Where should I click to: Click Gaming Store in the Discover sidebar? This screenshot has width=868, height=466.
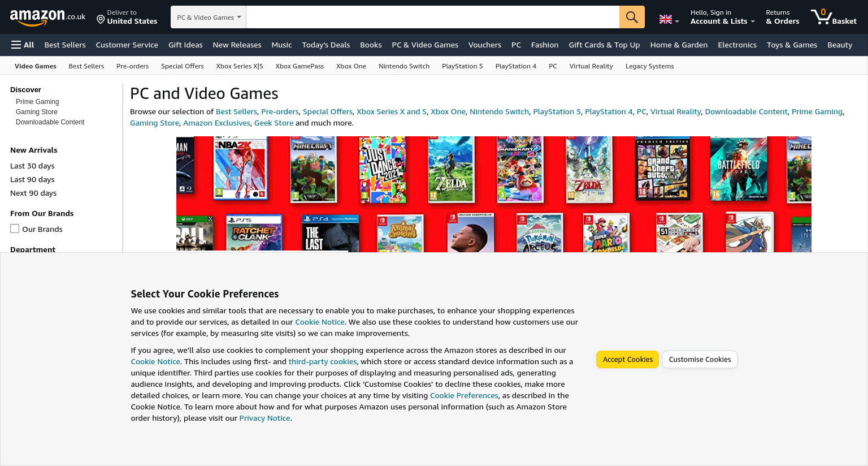[37, 112]
